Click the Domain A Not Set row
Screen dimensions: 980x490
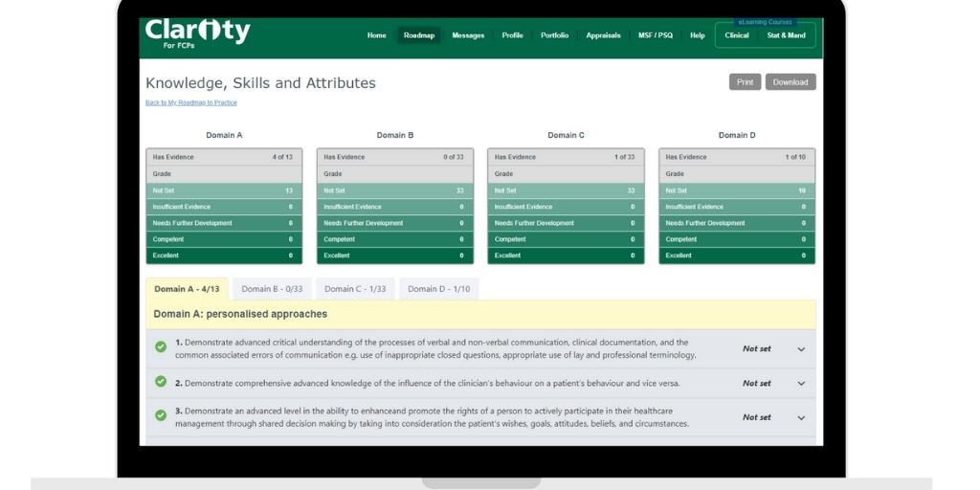coord(224,190)
